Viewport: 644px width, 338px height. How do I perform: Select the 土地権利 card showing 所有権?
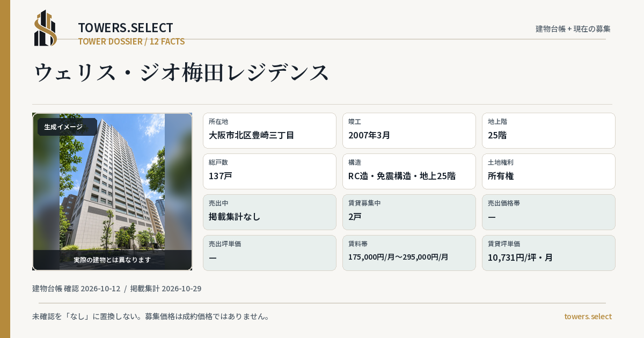[x=548, y=171]
